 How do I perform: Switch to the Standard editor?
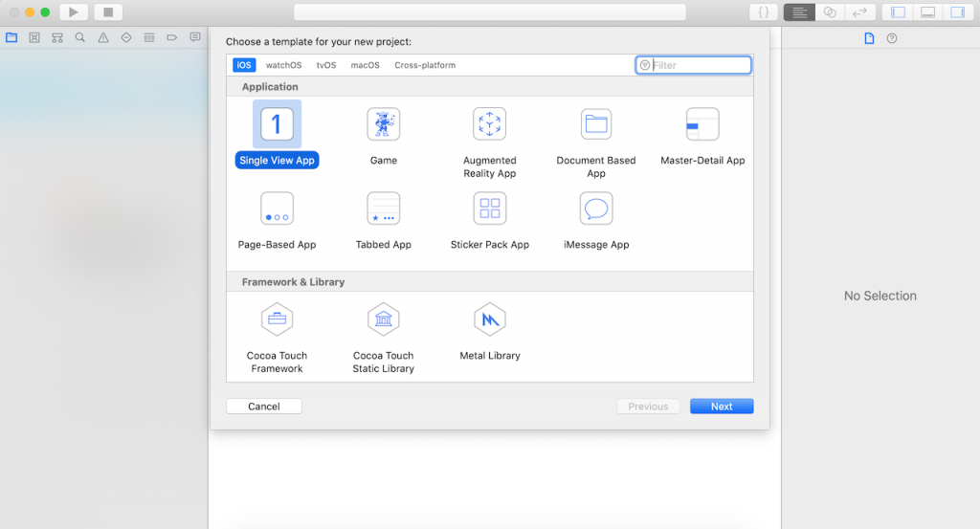799,11
